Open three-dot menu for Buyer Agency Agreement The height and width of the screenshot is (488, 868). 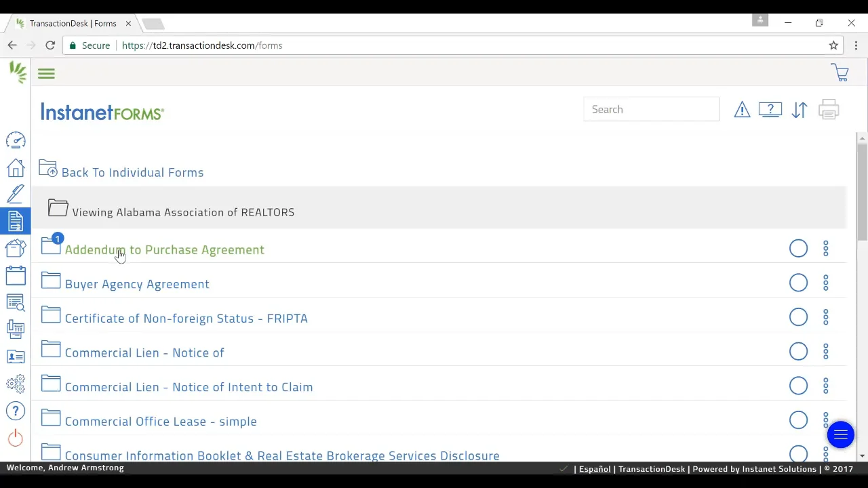coord(826,283)
